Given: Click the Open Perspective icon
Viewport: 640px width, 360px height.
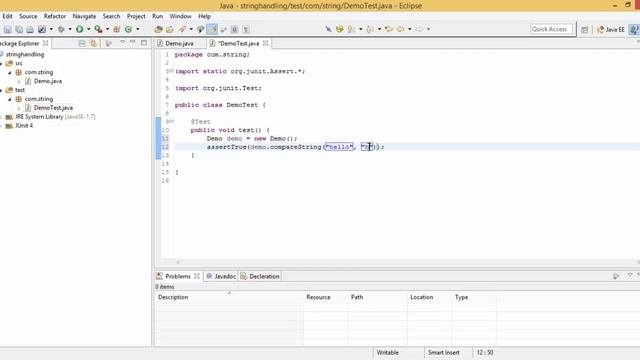Looking at the screenshot, I should pyautogui.click(x=584, y=29).
